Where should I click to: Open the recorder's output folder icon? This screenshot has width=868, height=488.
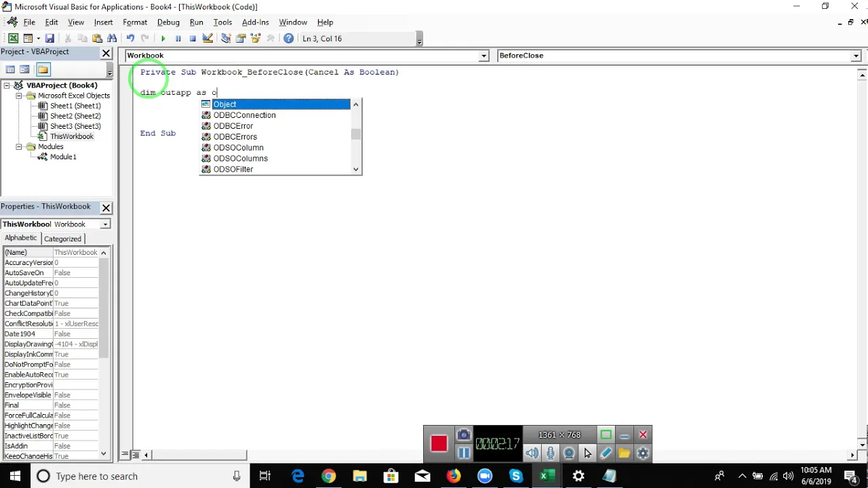click(x=624, y=453)
